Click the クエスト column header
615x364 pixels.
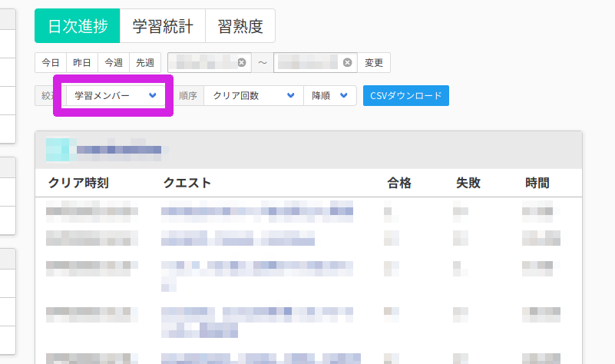point(187,183)
